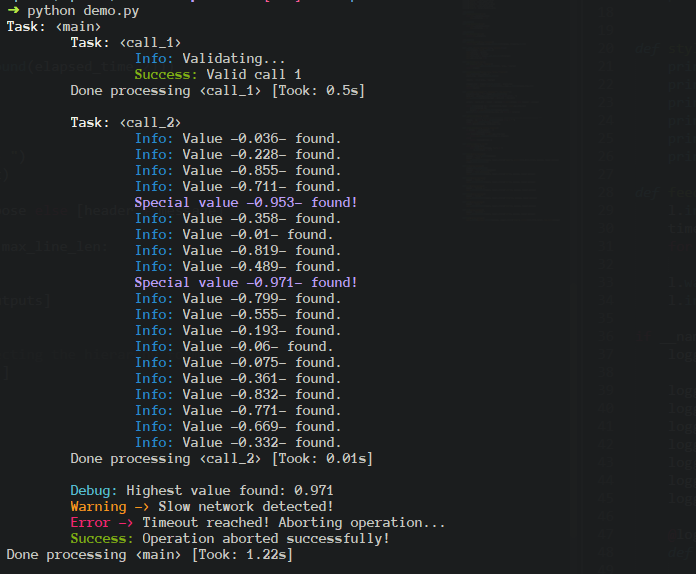696x574 pixels.
Task: Click the purple 'Special value -0.953- found!' line
Action: pos(246,202)
